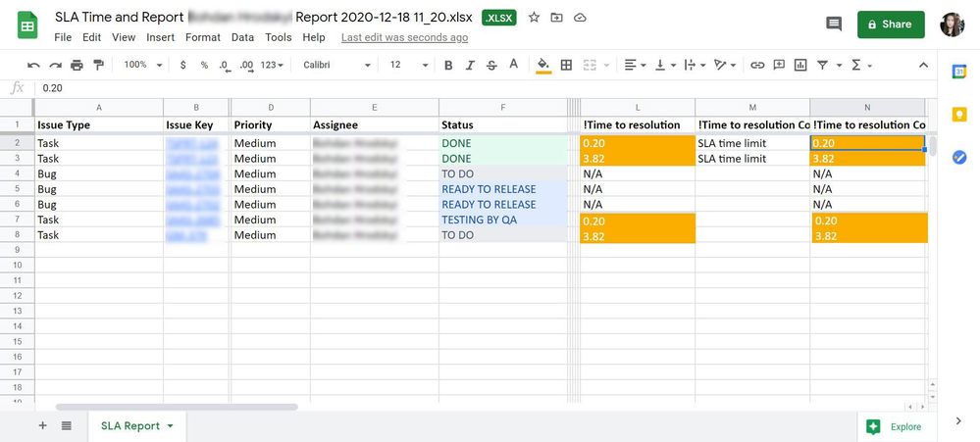This screenshot has height=442, width=980.
Task: Open the zoom 100% dropdown
Action: pos(143,65)
